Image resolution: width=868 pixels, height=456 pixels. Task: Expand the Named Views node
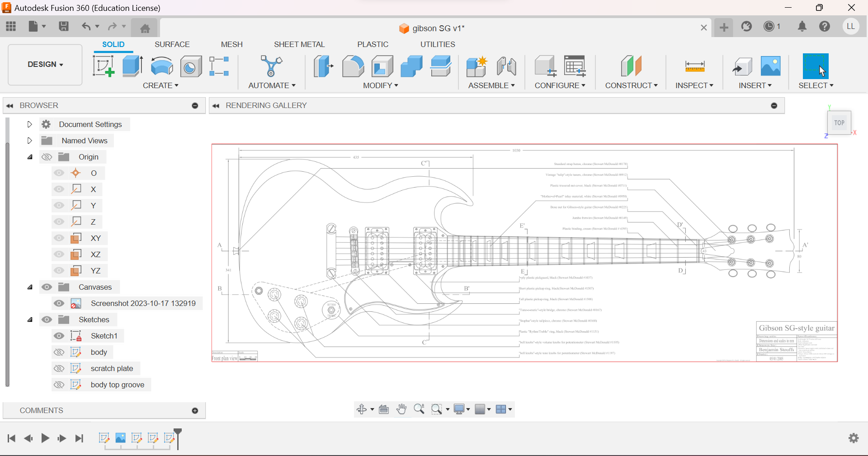click(29, 141)
